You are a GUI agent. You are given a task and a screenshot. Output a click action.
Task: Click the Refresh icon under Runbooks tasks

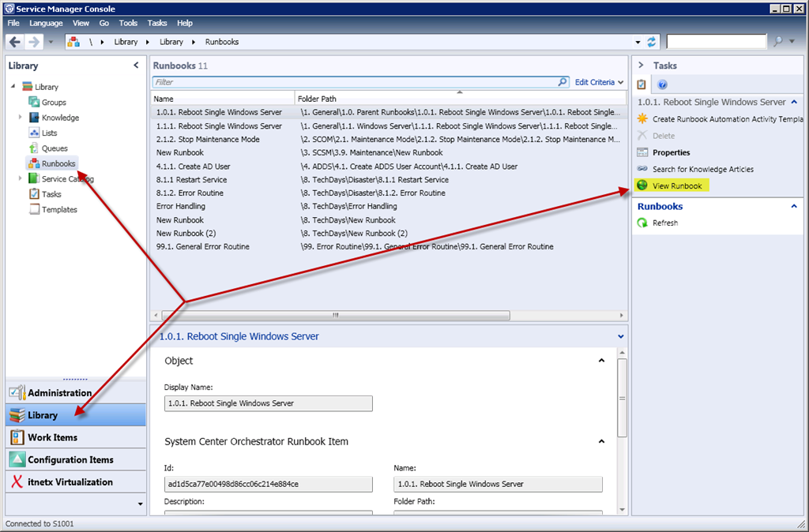coord(642,223)
